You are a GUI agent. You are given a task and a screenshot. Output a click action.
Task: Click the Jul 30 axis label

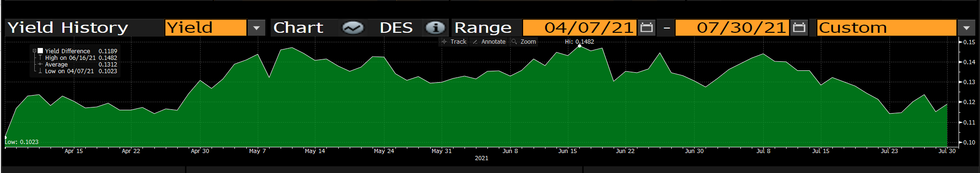coord(947,151)
